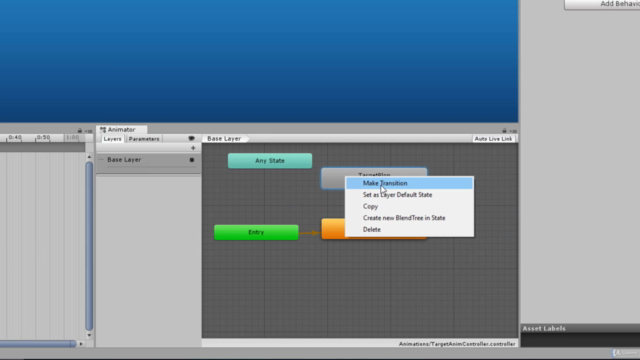
Task: Add a new layer with plus icon
Action: point(193,148)
